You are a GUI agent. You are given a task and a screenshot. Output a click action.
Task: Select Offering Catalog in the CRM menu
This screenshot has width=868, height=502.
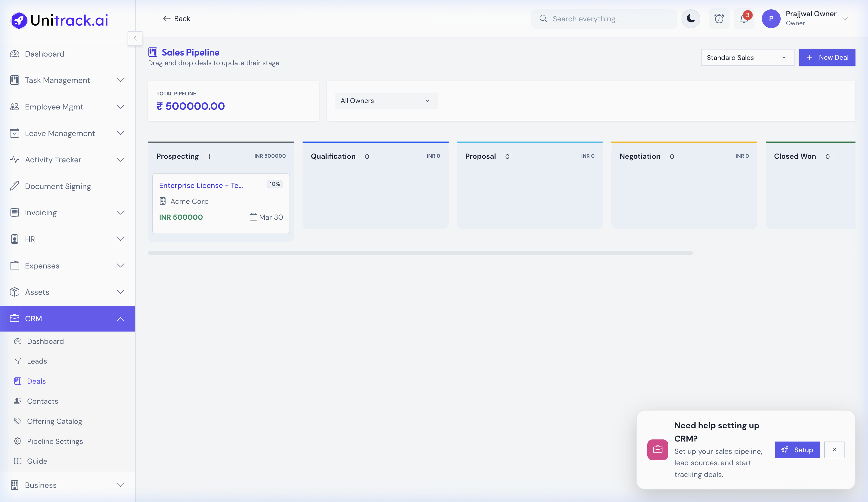click(55, 421)
